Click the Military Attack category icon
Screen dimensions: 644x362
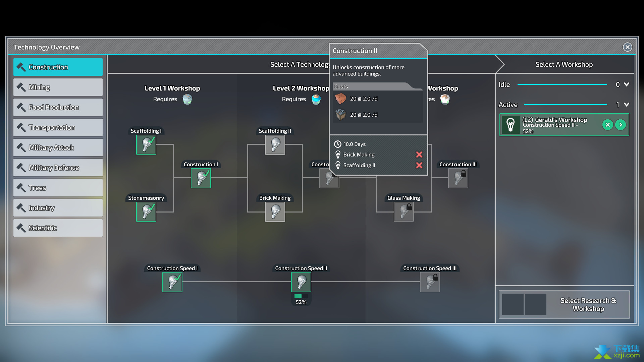21,147
